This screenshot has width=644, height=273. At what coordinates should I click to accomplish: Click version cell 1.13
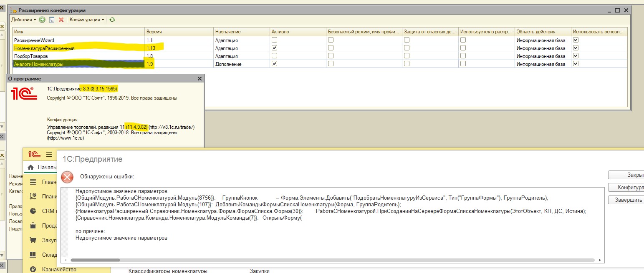(179, 48)
